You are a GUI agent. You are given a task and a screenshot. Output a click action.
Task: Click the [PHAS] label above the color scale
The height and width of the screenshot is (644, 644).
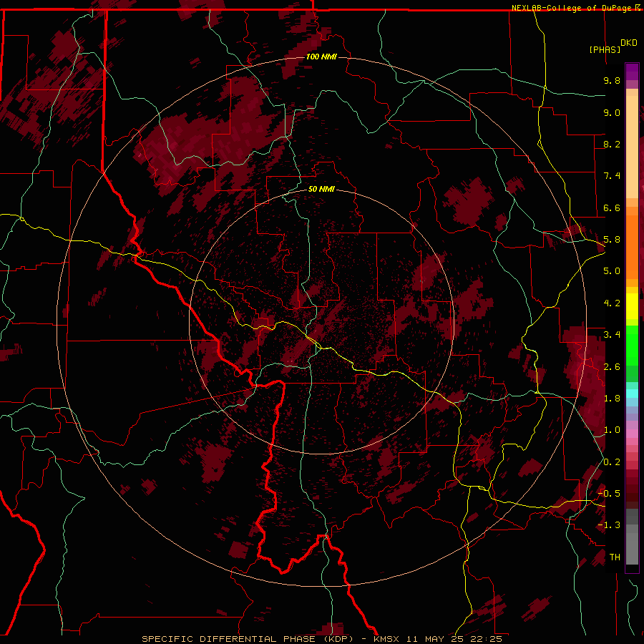[x=605, y=50]
